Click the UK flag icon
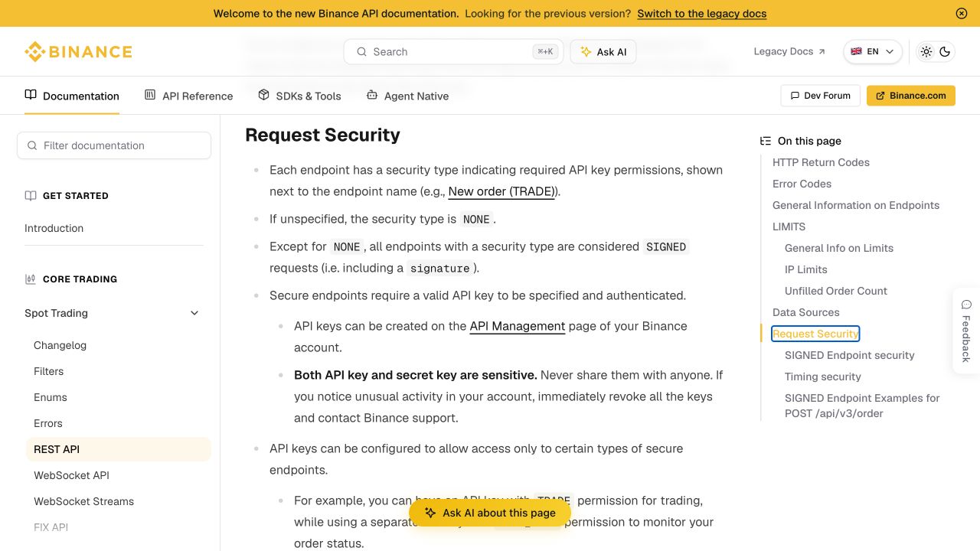The width and height of the screenshot is (980, 551). [x=856, y=52]
